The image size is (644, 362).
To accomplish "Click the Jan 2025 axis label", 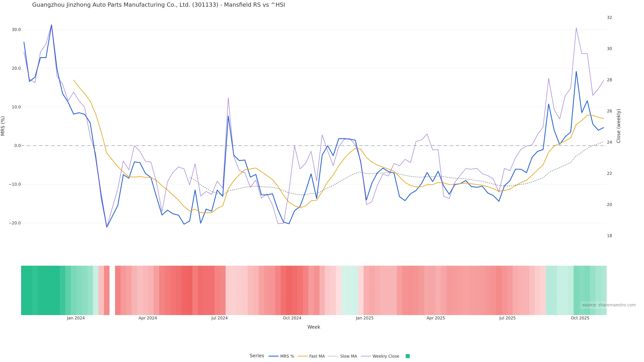I will coord(364,318).
